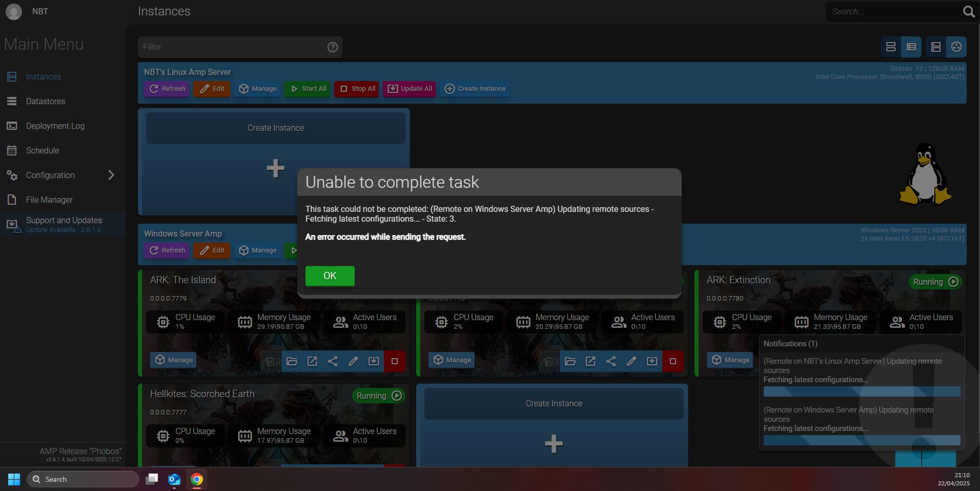Manage the Windows Server Amp
Screen dimensions: 980x491
coord(258,250)
